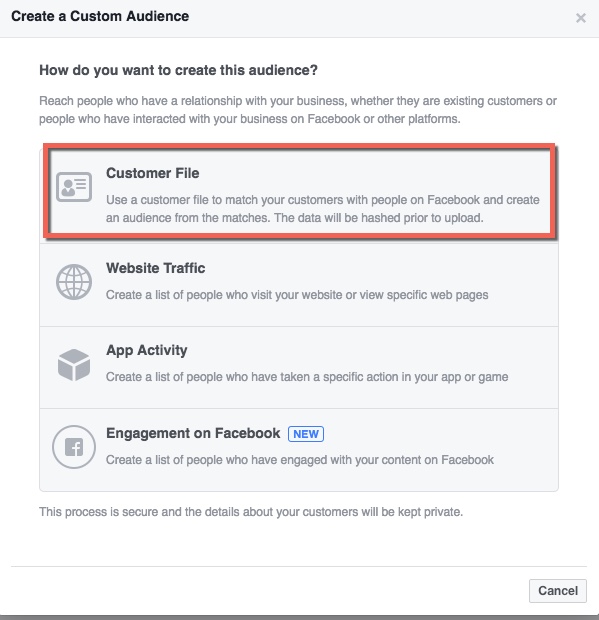The width and height of the screenshot is (599, 620).
Task: Choose the App Activity cube icon
Action: [x=74, y=365]
